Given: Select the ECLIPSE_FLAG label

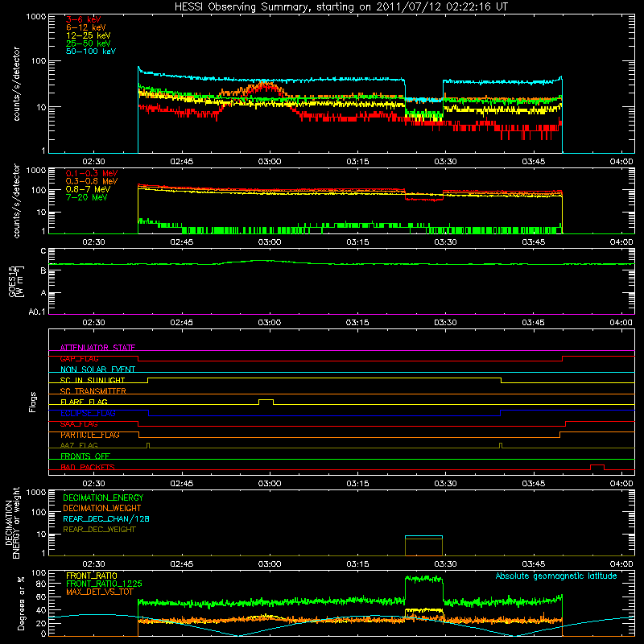Looking at the screenshot, I should click(88, 413).
